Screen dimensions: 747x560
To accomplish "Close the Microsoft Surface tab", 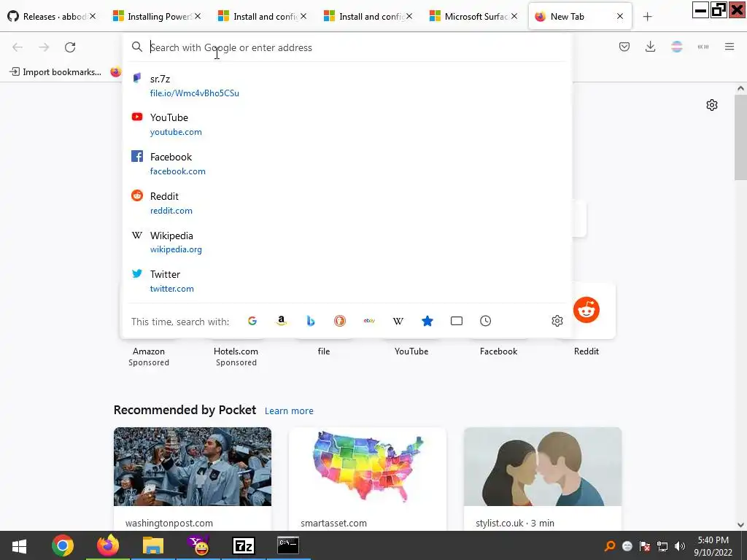I will [x=514, y=16].
